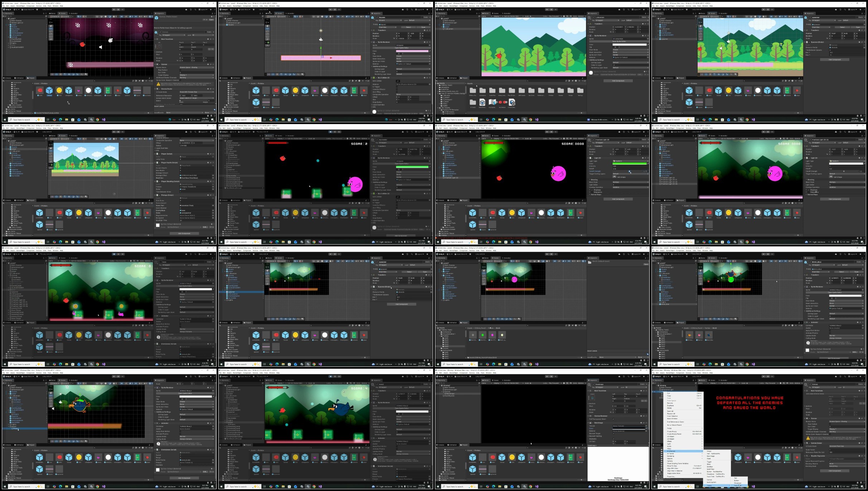Viewport: 868px width, 491px height.
Task: Click the eyedropper beside 1_Mountain's Color field
Action: coord(648,45)
